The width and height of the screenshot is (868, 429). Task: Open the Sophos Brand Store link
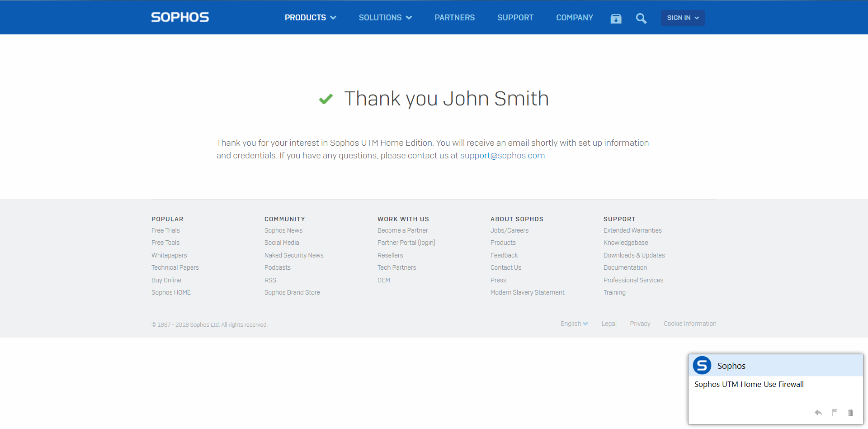pos(292,292)
